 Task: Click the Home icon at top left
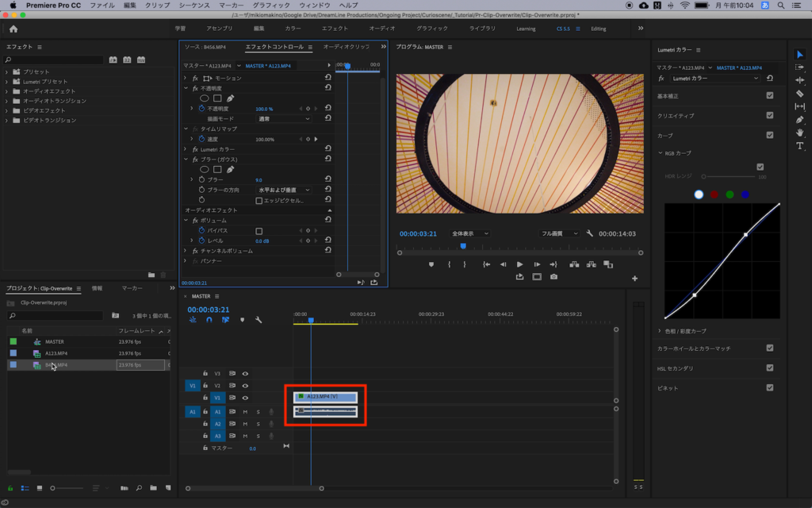pyautogui.click(x=13, y=29)
